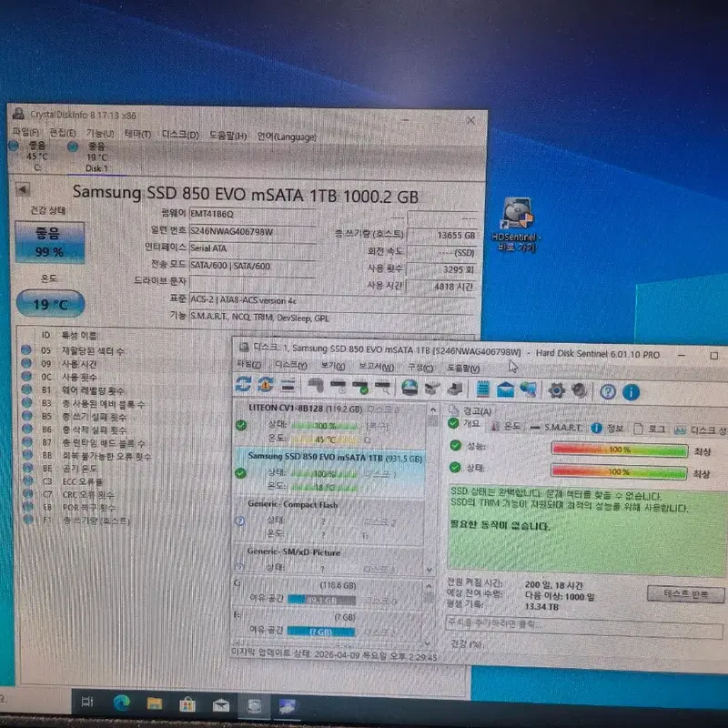Select LITEON CV1-8B128 disk in Sentinel list
Screen dimensions: 728x728
(329, 424)
